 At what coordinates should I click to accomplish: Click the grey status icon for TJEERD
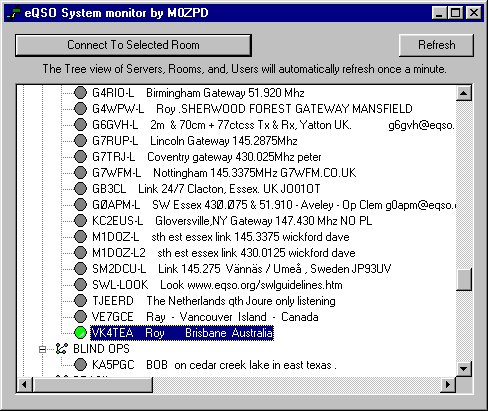click(x=80, y=300)
